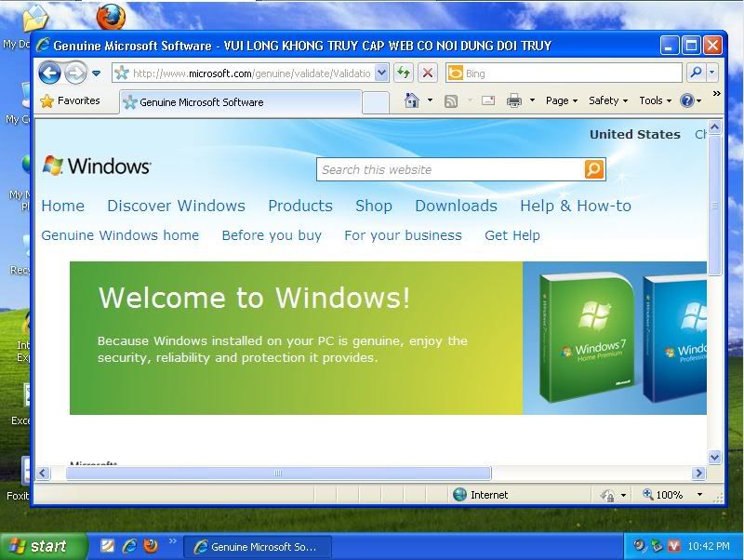The height and width of the screenshot is (560, 744).
Task: Open the Windows start button
Action: (x=43, y=546)
